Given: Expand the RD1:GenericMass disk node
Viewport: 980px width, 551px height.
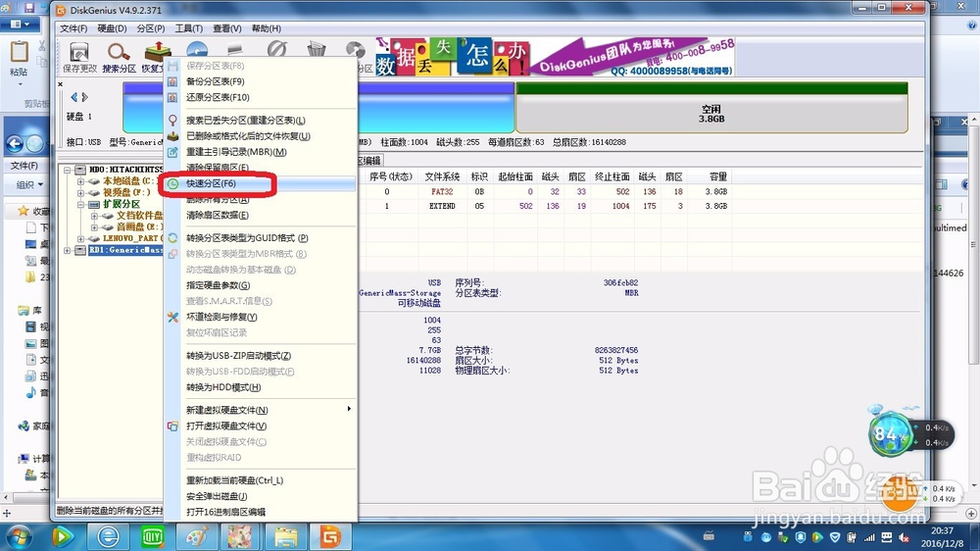Looking at the screenshot, I should click(x=67, y=250).
